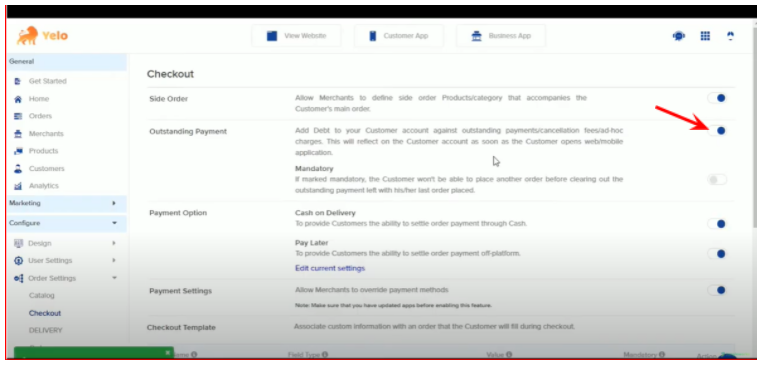Click the View Website browser icon

pos(272,36)
